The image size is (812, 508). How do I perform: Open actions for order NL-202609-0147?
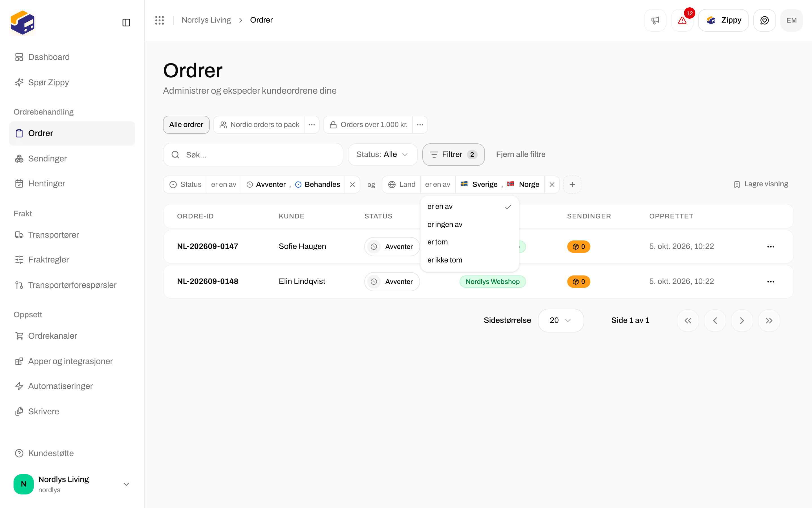click(x=771, y=247)
